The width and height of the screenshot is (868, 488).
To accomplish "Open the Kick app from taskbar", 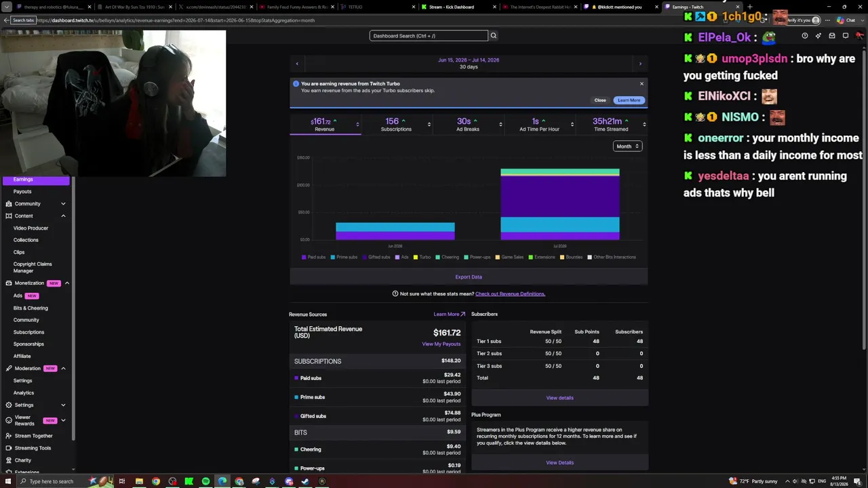I will (189, 481).
